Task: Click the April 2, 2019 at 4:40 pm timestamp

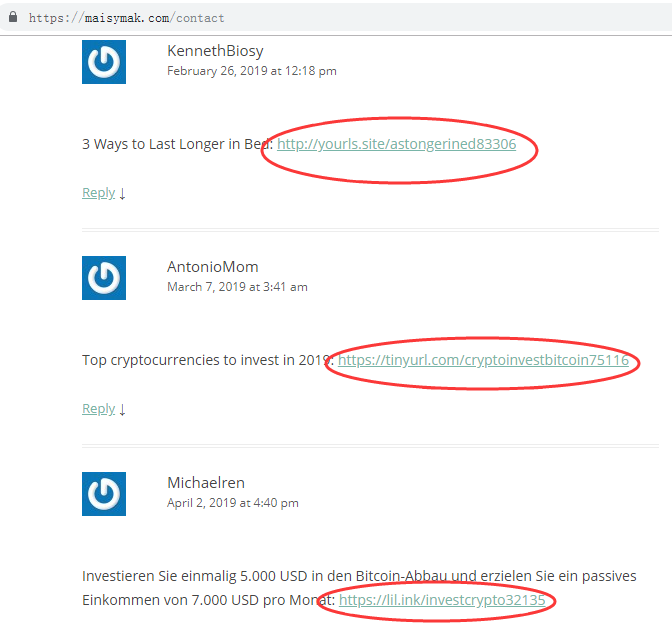Action: tap(233, 503)
